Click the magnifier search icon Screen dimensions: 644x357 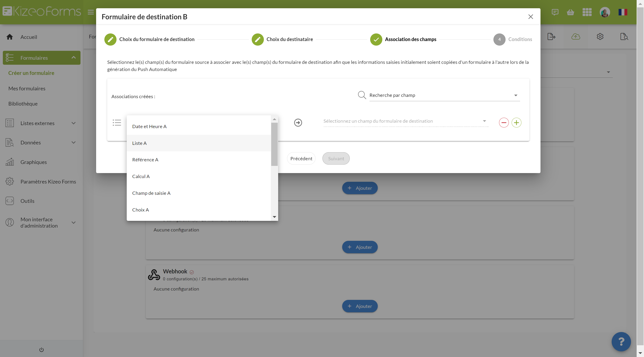[362, 95]
